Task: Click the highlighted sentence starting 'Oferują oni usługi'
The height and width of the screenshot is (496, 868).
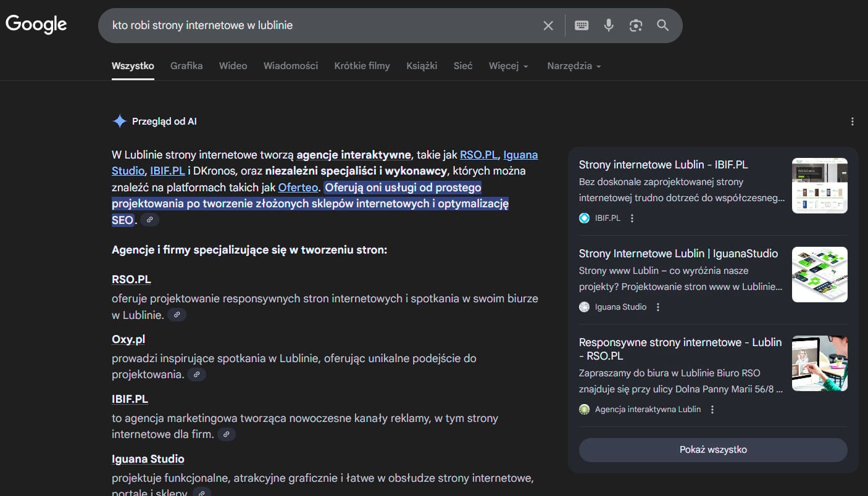Action: tap(310, 203)
